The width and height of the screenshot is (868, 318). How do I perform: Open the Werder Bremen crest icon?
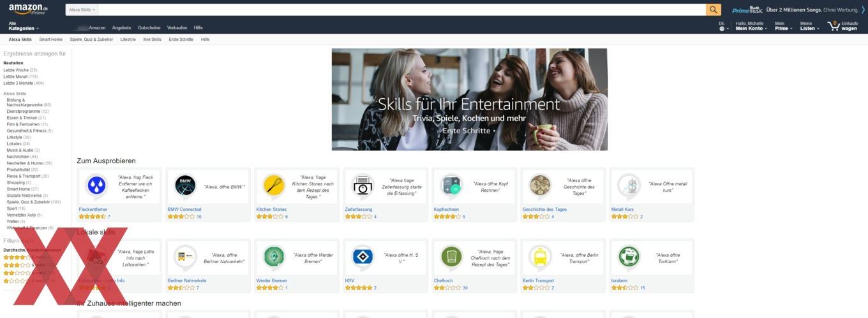tap(274, 256)
